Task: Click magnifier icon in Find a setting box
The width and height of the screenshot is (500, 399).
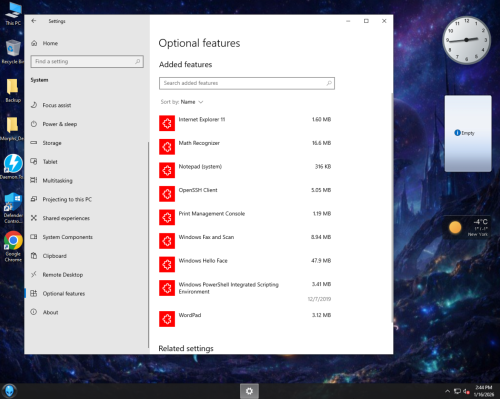Action: click(x=137, y=61)
